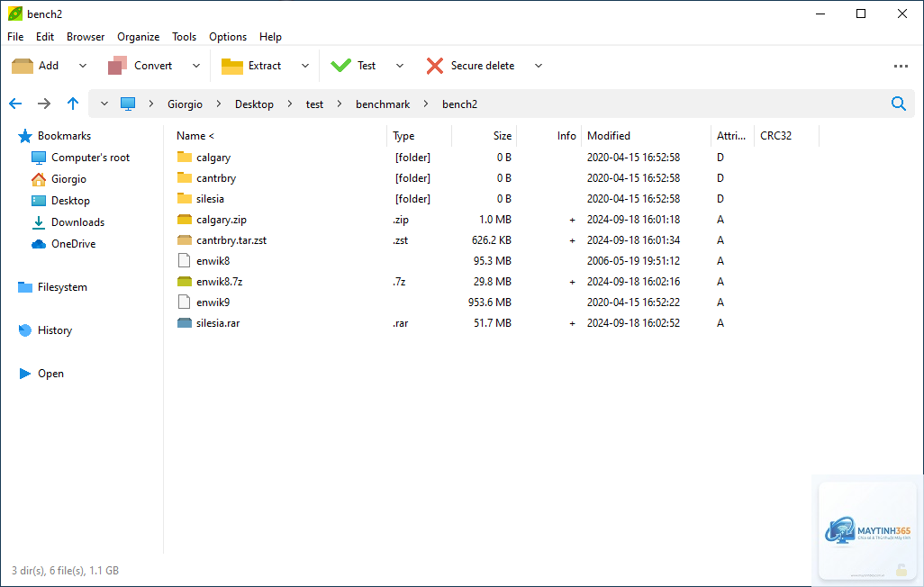
Task: Click the History clock icon
Action: [x=24, y=330]
